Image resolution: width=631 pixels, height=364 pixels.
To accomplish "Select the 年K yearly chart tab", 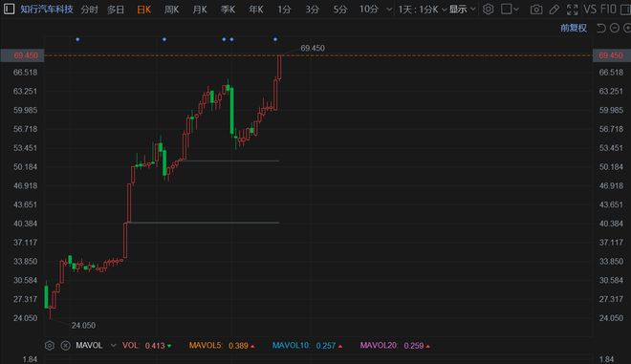I will click(256, 10).
